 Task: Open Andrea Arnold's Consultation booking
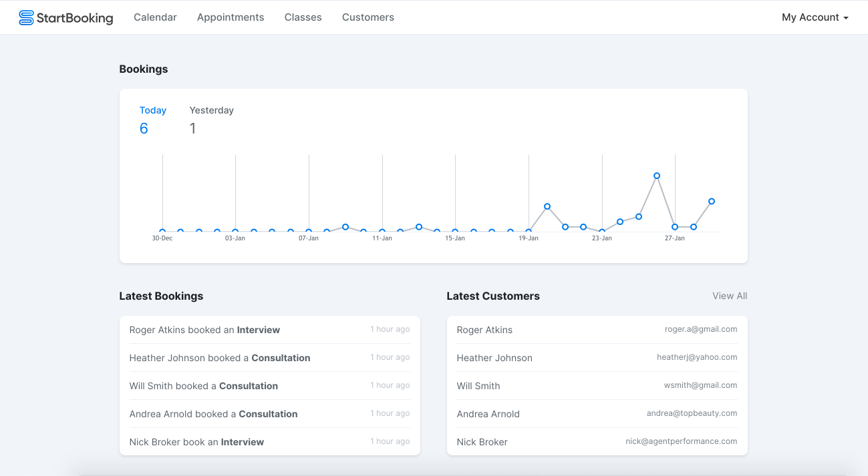pos(213,414)
